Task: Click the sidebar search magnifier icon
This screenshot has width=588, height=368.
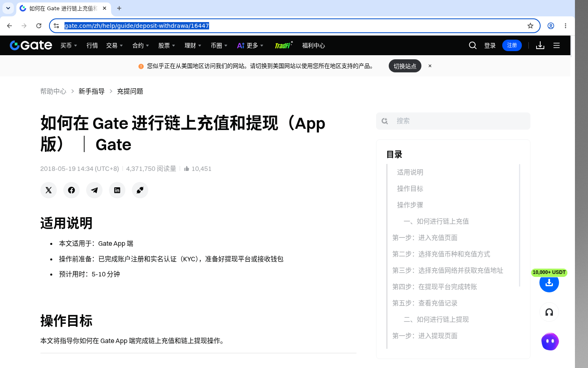Action: (385, 121)
